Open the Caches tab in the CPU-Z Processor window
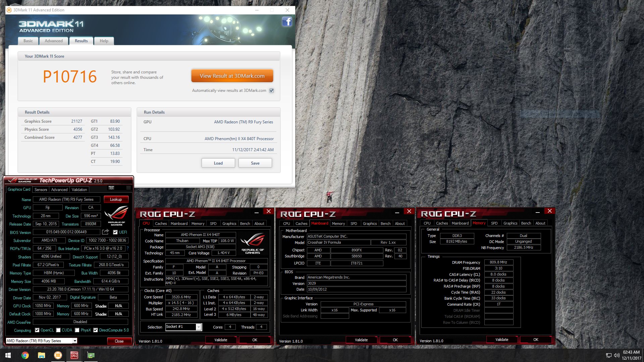Image resolution: width=644 pixels, height=362 pixels. point(161,224)
